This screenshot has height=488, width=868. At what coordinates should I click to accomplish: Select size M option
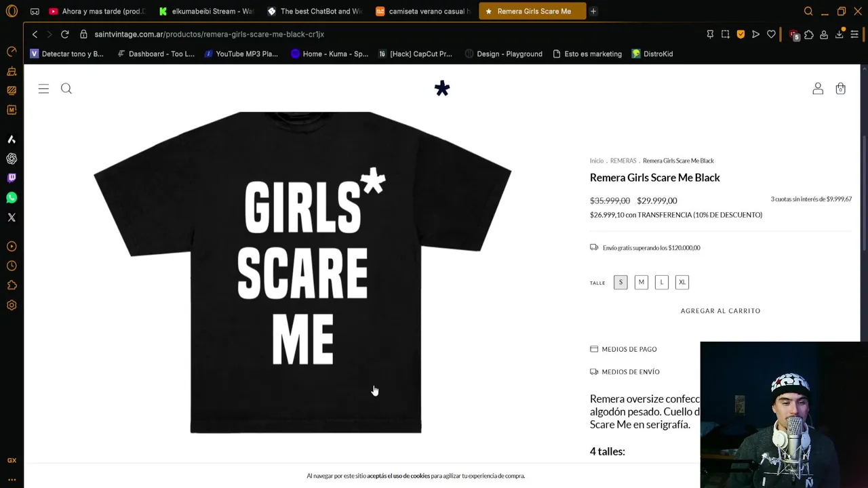coord(641,282)
